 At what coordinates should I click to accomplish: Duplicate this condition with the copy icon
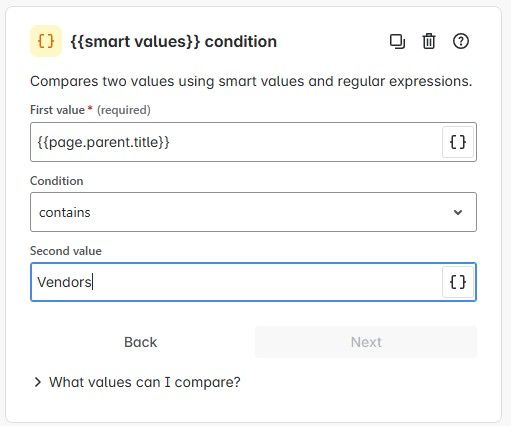point(397,42)
